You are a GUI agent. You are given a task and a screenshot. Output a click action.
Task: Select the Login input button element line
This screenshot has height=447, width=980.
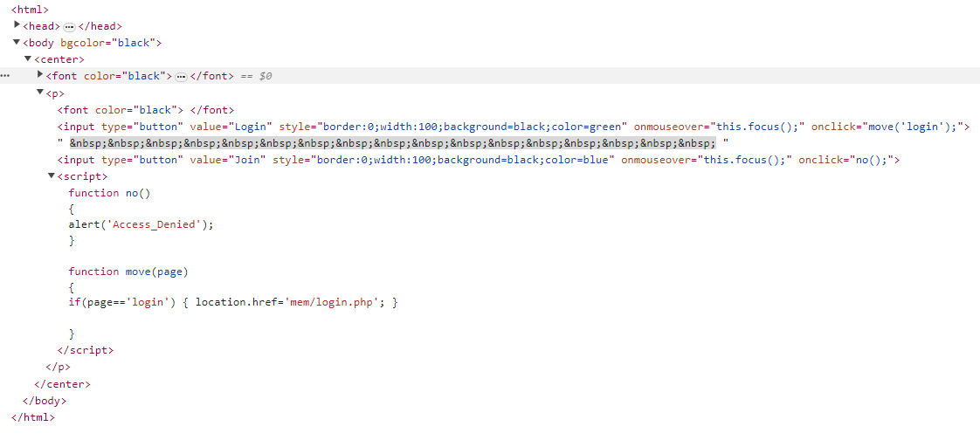tap(513, 127)
